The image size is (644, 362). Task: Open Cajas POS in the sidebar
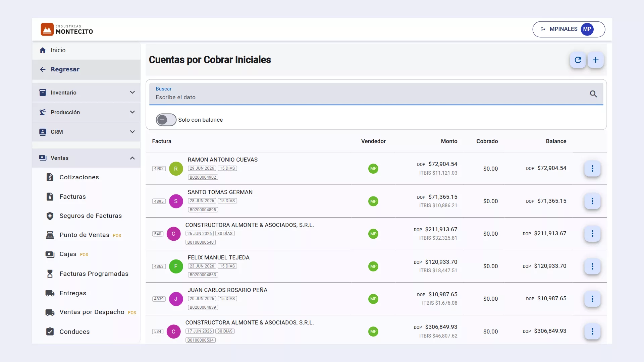[86, 254]
